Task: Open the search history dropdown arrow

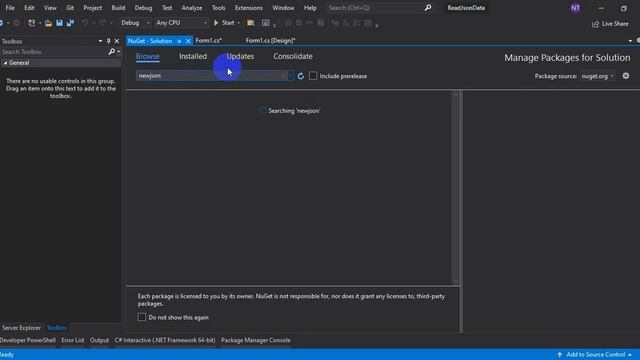Action: (x=290, y=76)
